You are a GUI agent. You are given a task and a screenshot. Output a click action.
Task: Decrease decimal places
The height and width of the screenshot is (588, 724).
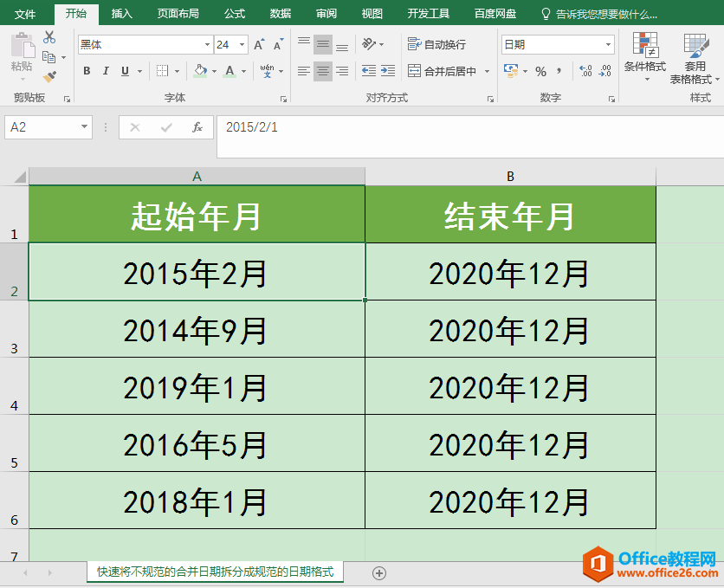[x=604, y=71]
